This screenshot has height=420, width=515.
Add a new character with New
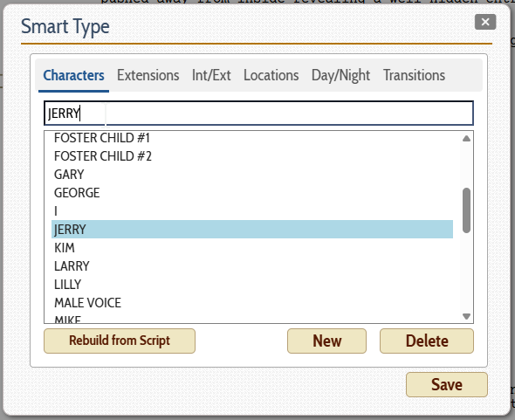point(326,341)
